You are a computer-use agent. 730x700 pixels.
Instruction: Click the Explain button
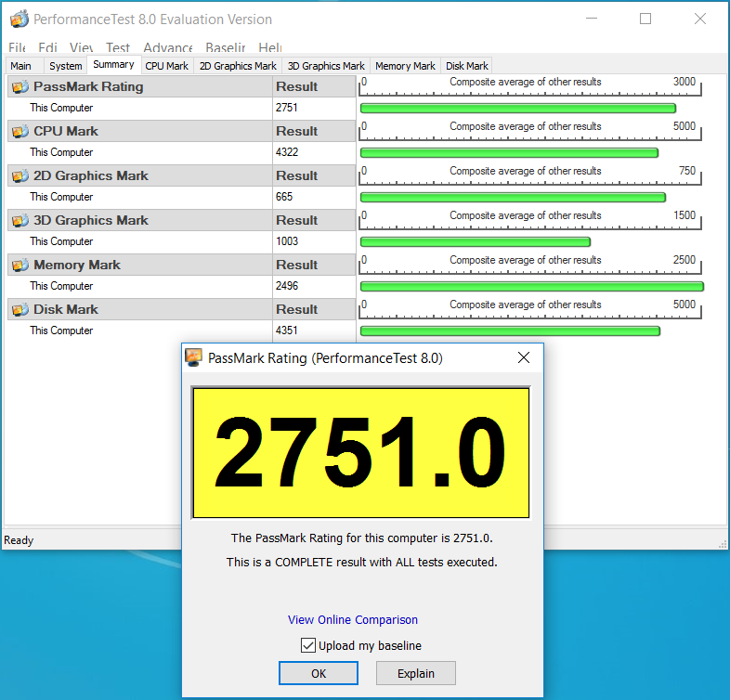point(416,673)
